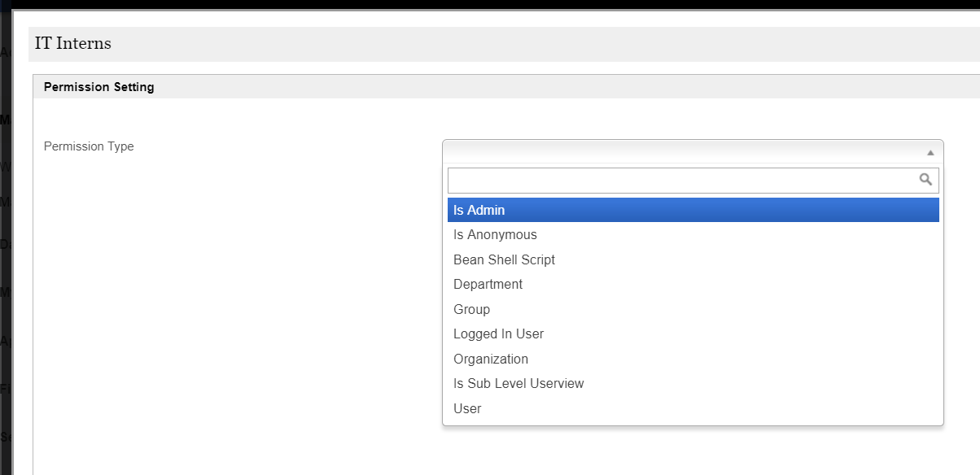The image size is (980, 475).
Task: Click blank area below Permission Type label
Action: pyautogui.click(x=203, y=285)
